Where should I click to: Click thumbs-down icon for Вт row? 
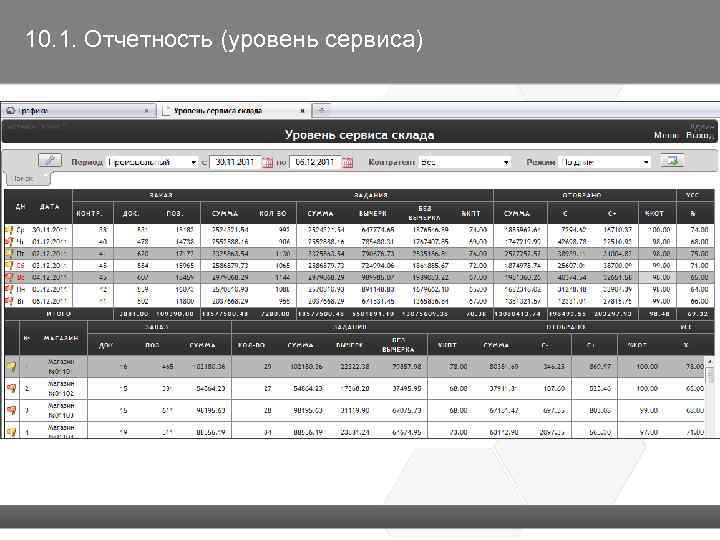[x=9, y=301]
